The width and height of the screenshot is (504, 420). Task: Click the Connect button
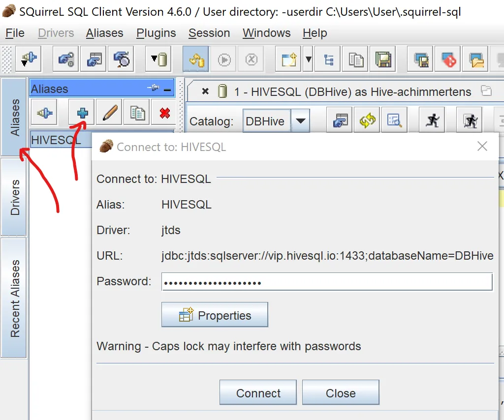258,392
